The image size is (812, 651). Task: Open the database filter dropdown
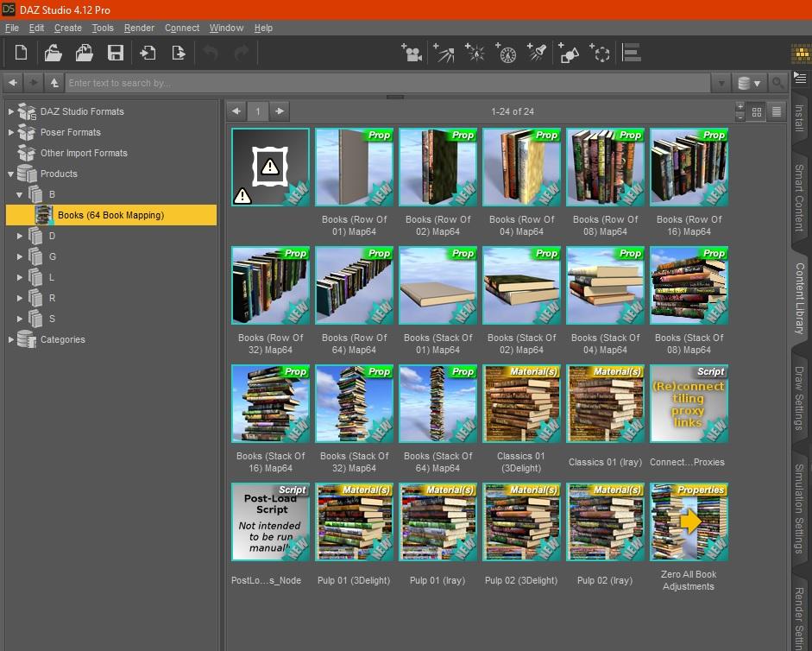tap(749, 84)
